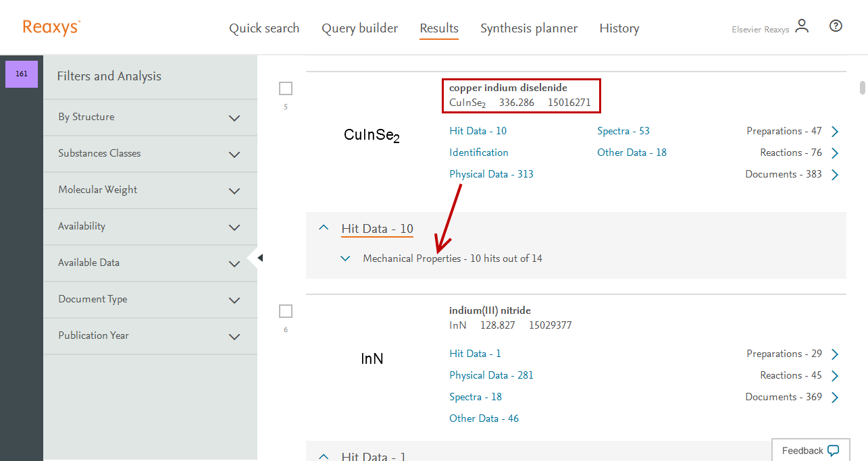Image resolution: width=868 pixels, height=461 pixels.
Task: Click the Reaxys logo
Action: pyautogui.click(x=51, y=27)
